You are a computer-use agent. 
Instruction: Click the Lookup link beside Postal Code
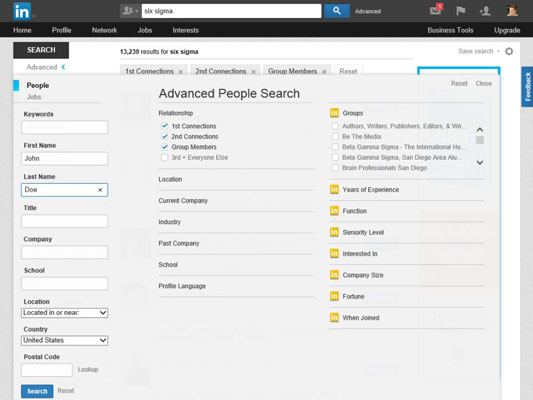(88, 369)
